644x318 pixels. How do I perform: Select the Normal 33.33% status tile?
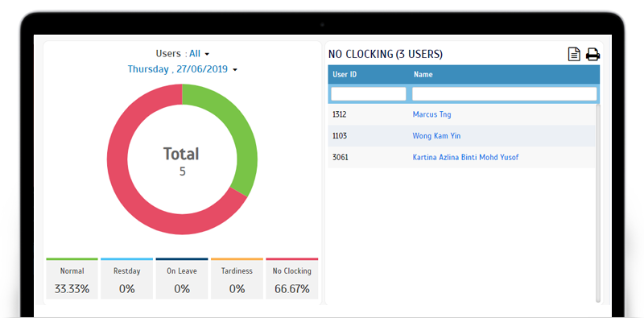(x=72, y=279)
